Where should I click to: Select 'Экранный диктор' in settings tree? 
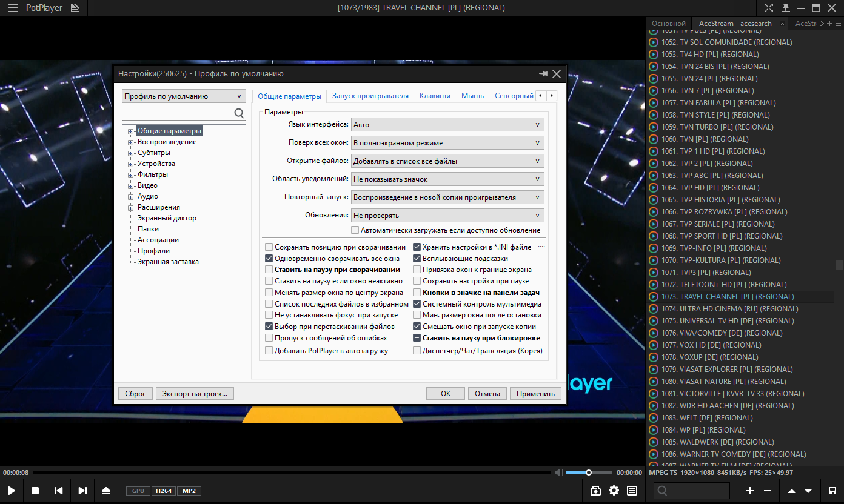167,218
